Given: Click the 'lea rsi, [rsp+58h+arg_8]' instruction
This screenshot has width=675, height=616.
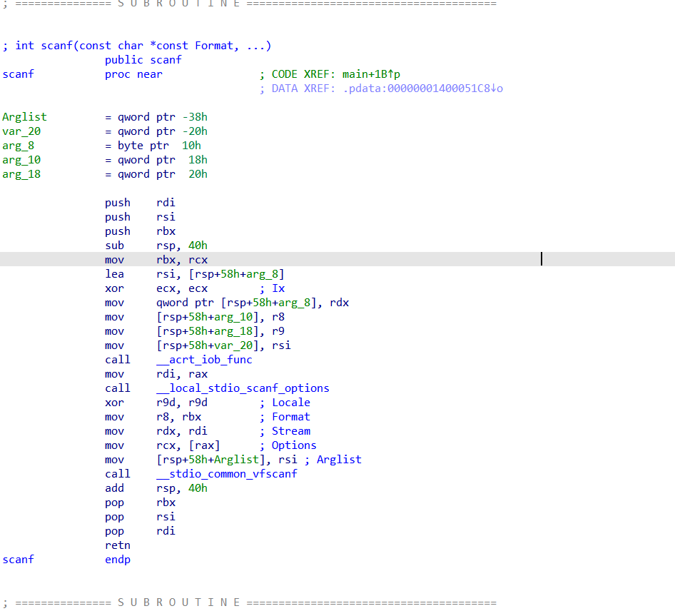Looking at the screenshot, I should click(195, 273).
